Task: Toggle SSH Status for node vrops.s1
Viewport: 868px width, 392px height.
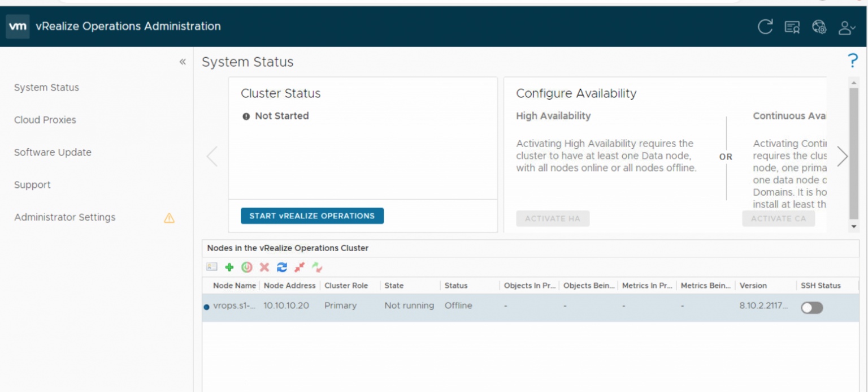Action: tap(812, 308)
